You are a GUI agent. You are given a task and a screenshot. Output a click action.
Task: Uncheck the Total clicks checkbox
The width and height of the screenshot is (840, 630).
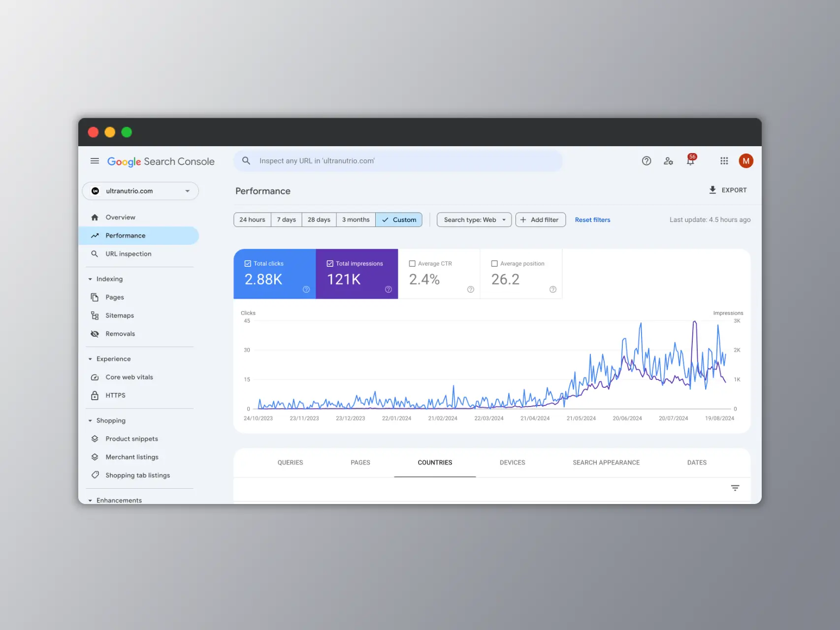pos(248,264)
